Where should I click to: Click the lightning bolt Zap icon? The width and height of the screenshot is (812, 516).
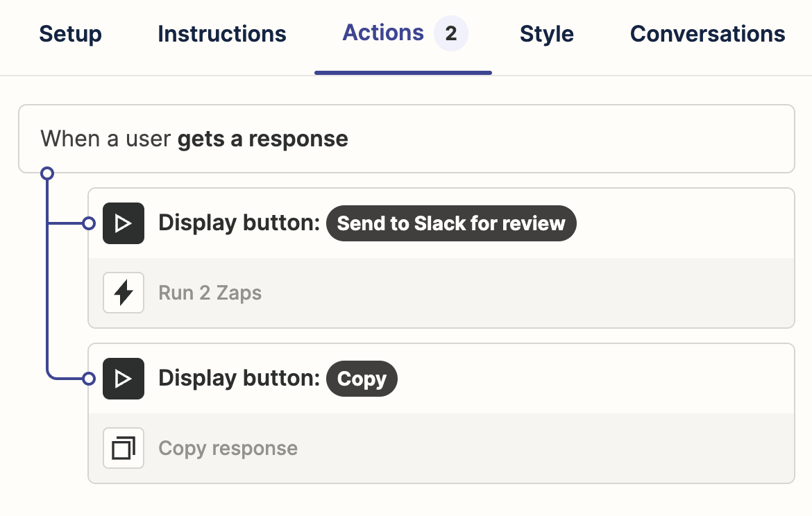point(124,293)
